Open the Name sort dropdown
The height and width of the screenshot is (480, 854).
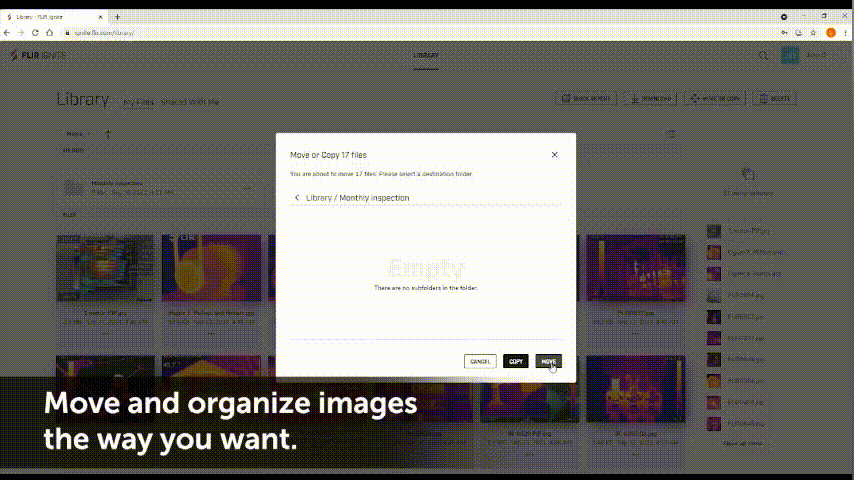point(76,133)
